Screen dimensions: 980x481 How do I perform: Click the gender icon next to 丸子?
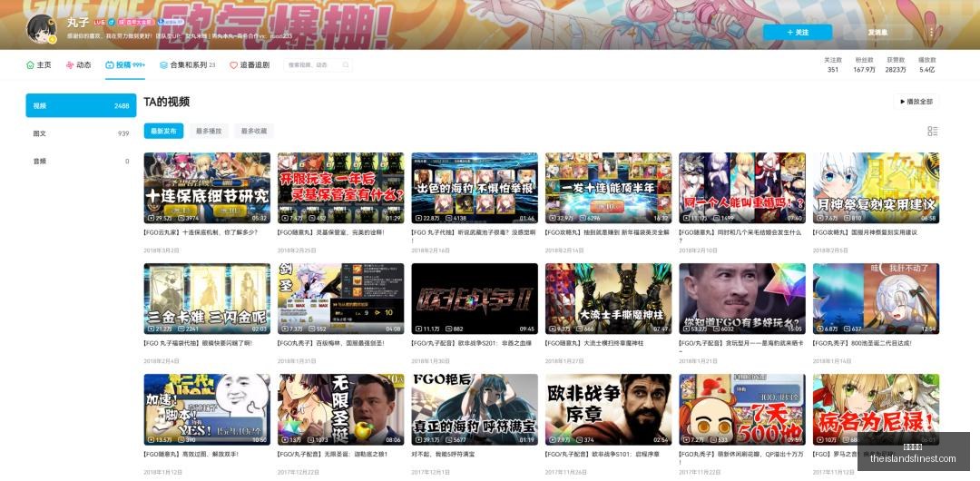point(112,22)
